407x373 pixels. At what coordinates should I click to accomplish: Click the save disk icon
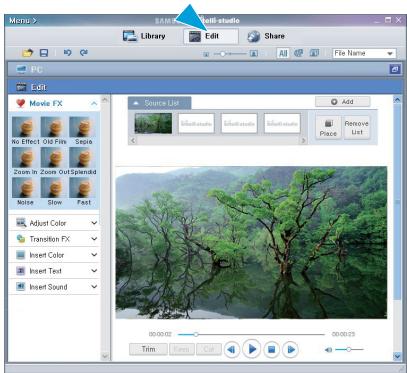(44, 53)
